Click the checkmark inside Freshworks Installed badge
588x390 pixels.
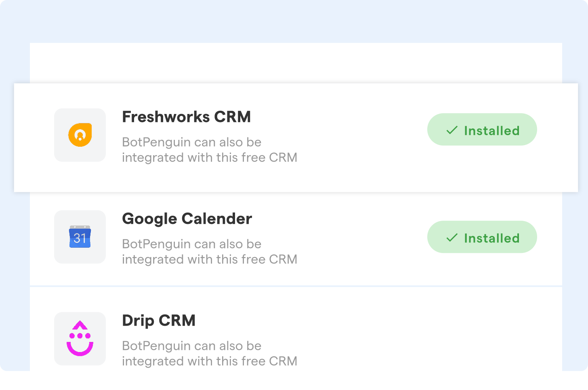point(451,130)
